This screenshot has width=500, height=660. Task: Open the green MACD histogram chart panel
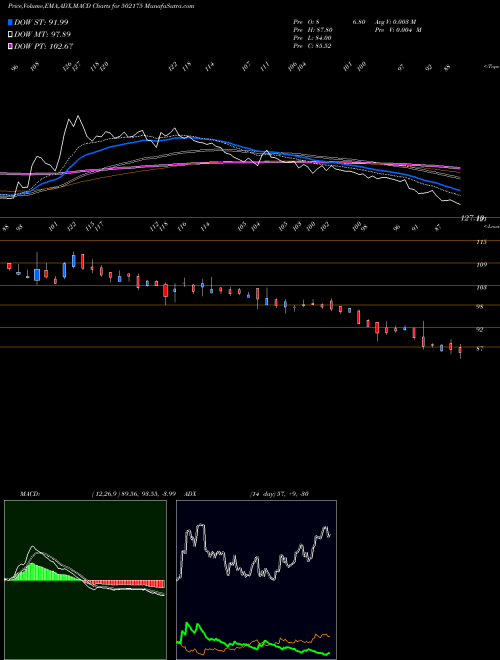tap(85, 580)
